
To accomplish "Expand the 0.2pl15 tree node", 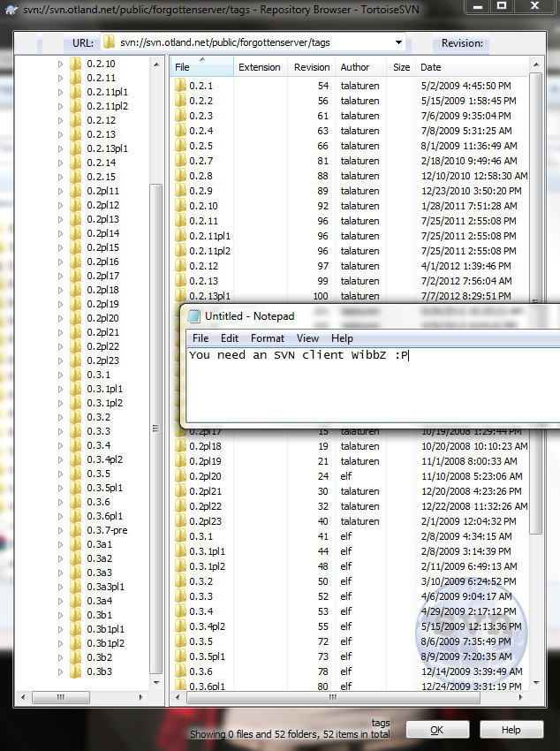I will pos(60,247).
